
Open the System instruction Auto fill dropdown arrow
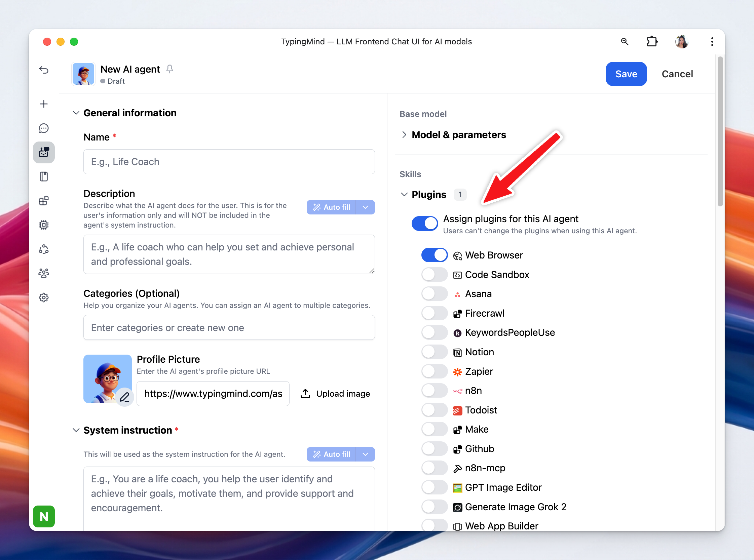365,454
